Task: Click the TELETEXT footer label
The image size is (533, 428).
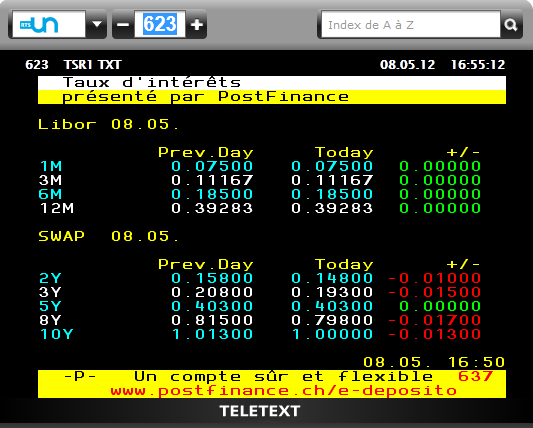Action: pos(260,411)
